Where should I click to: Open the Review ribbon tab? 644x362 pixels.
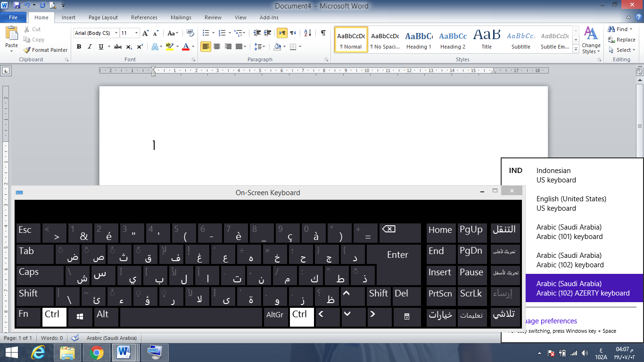coord(213,17)
